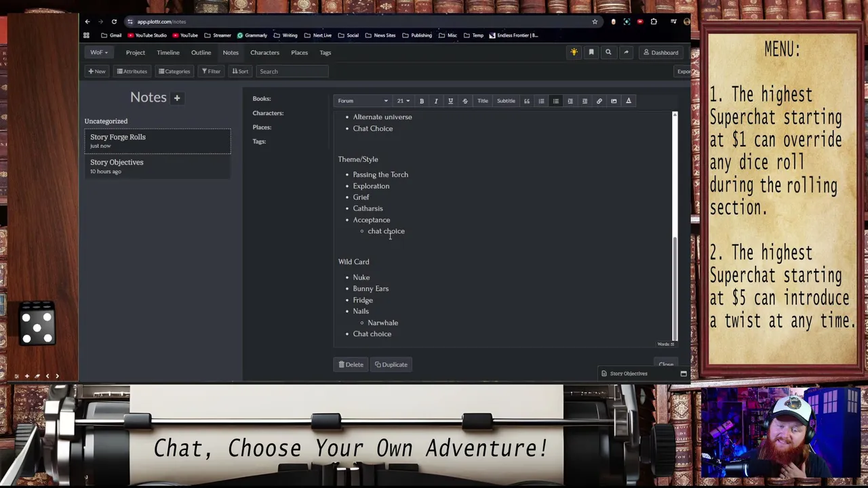Switch to the Outline tab
Screen dimensions: 868x488
pos(201,52)
